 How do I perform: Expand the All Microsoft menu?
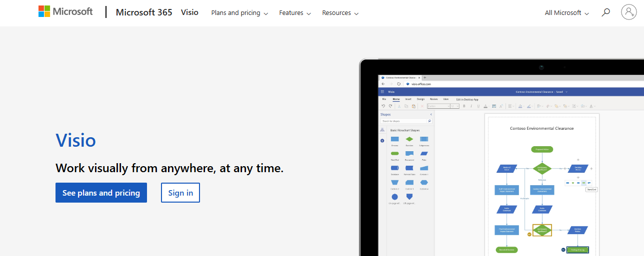(567, 13)
